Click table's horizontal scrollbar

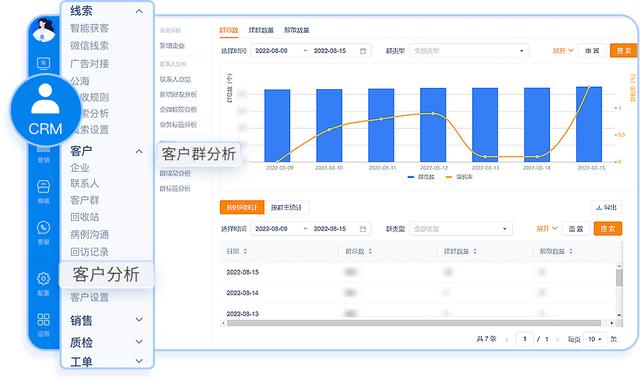coord(414,323)
